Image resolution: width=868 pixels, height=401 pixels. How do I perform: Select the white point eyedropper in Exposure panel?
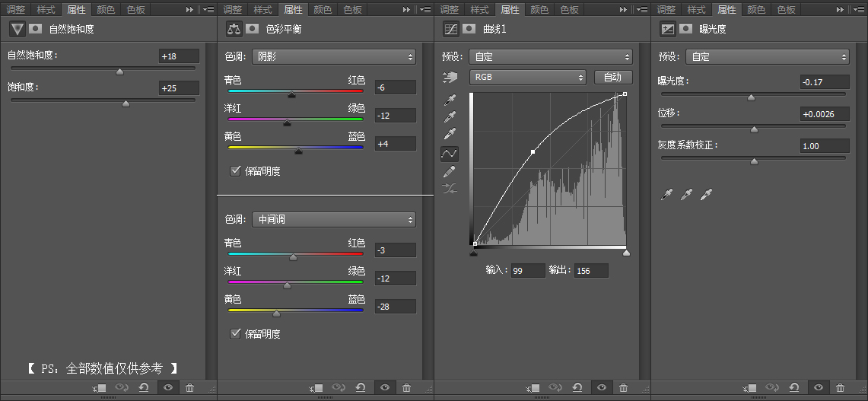coord(706,194)
